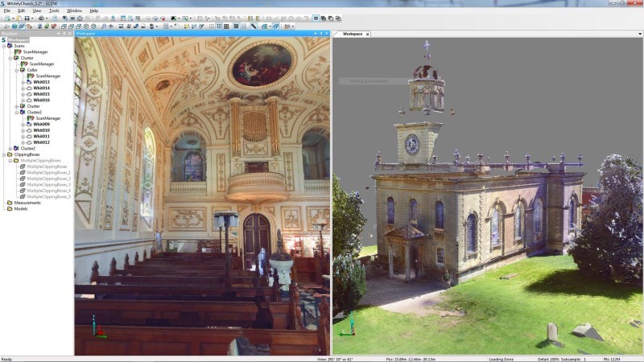644x362 pixels.
Task: Select the Models folder
Action: (21, 209)
